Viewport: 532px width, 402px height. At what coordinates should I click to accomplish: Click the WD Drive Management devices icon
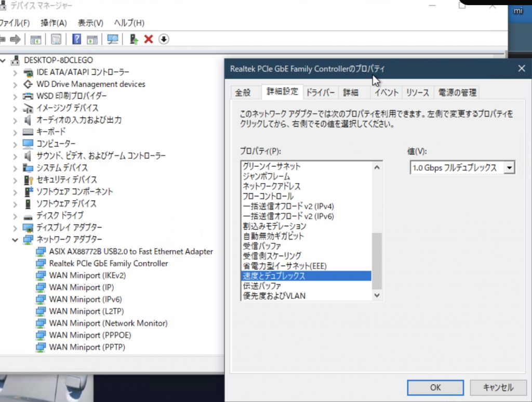pyautogui.click(x=28, y=84)
